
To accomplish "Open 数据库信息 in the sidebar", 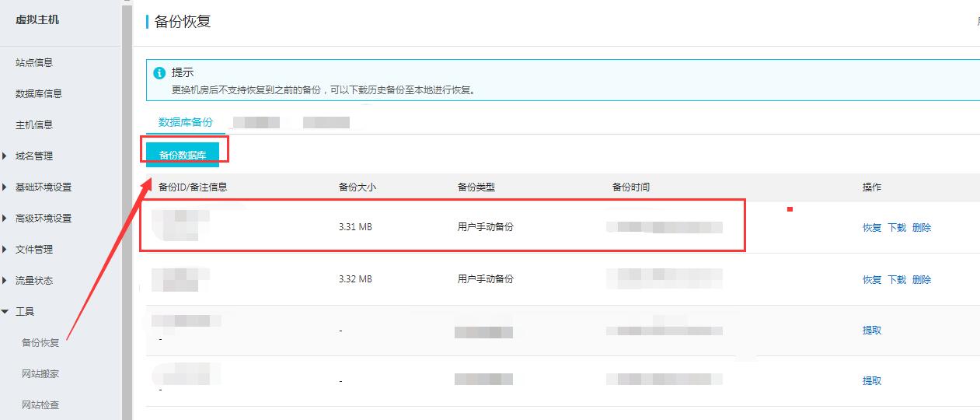I will pyautogui.click(x=39, y=93).
